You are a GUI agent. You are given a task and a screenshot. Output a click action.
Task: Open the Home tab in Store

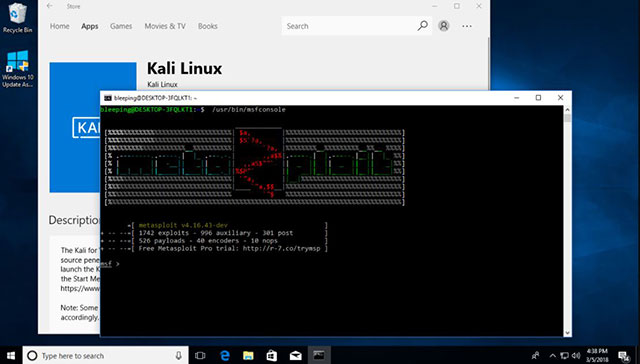pyautogui.click(x=60, y=26)
